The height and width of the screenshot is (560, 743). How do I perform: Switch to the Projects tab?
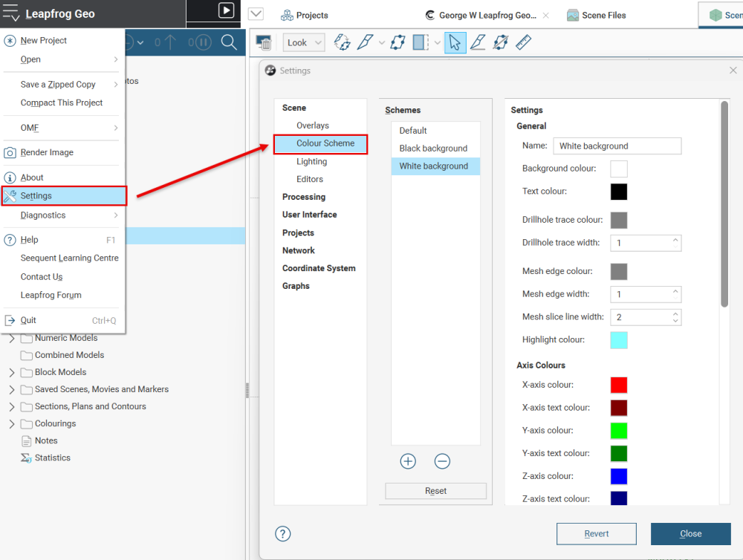305,15
